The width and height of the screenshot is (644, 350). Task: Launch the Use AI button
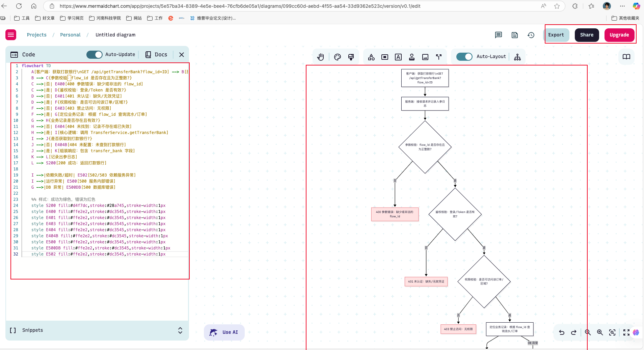[224, 332]
